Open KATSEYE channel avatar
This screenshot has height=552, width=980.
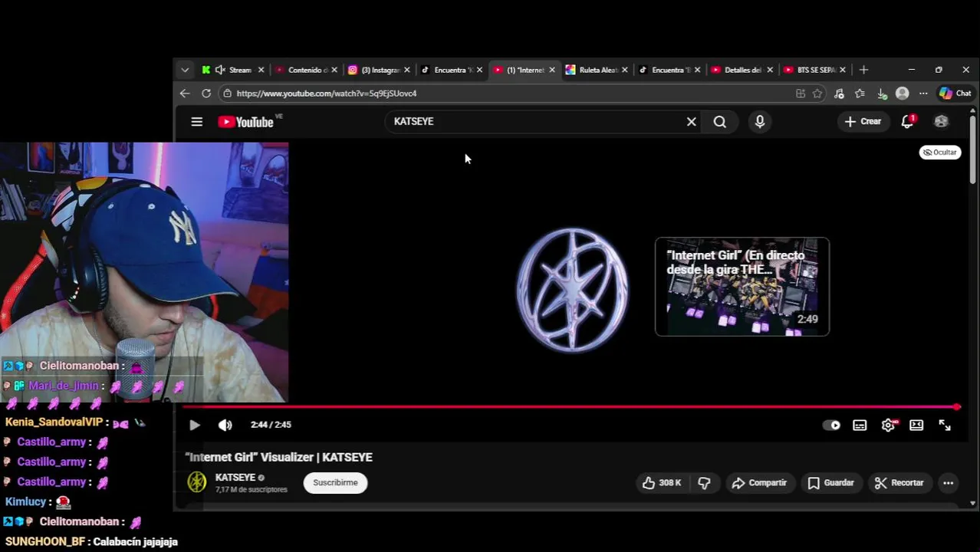[x=197, y=481]
